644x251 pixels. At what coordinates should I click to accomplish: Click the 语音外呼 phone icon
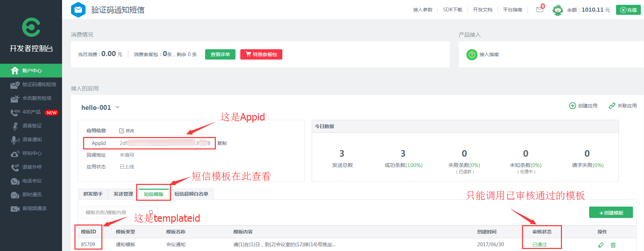click(15, 167)
